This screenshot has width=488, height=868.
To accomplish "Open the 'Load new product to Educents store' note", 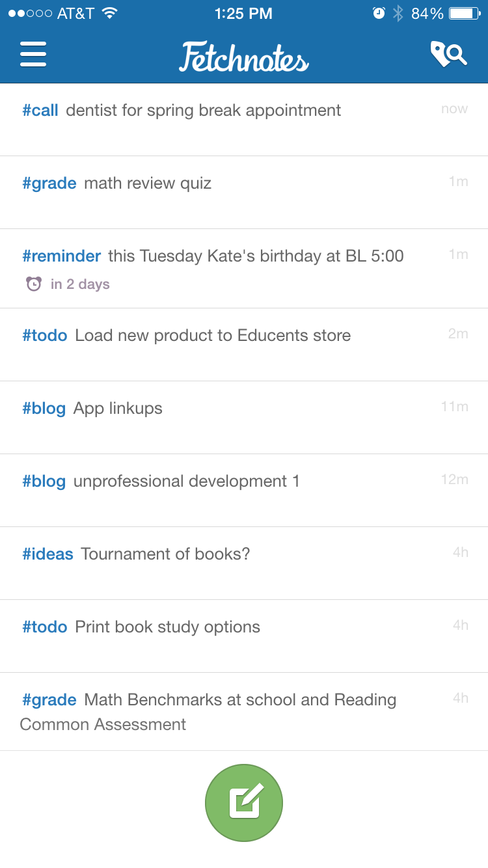I will pos(244,345).
